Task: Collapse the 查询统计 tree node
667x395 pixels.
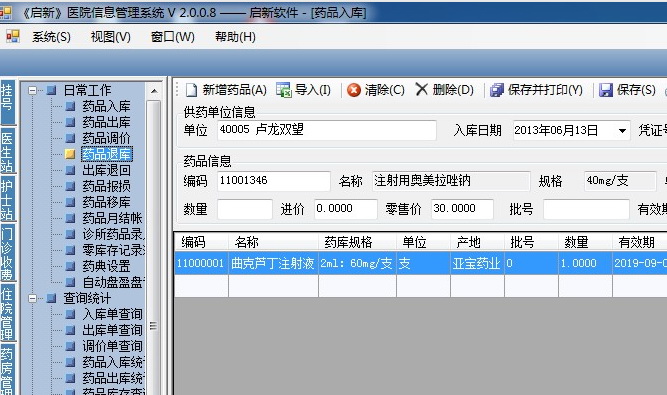Action: click(x=32, y=298)
